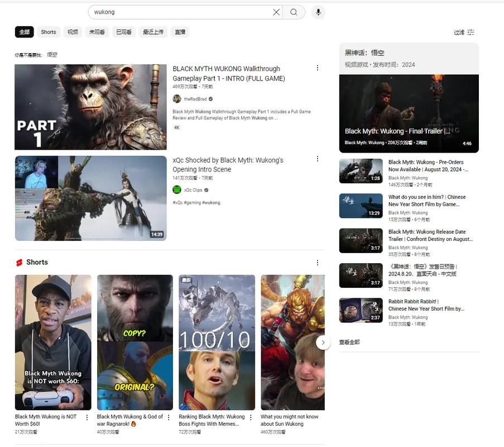Click theRadBrad channel avatar
The width and height of the screenshot is (504, 447).
pyautogui.click(x=177, y=99)
